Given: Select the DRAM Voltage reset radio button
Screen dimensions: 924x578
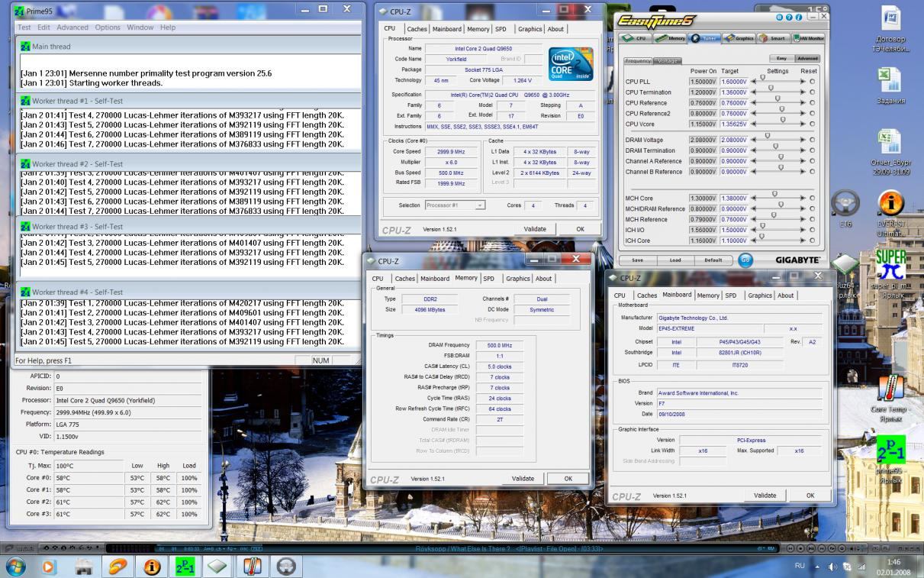Looking at the screenshot, I should (812, 140).
